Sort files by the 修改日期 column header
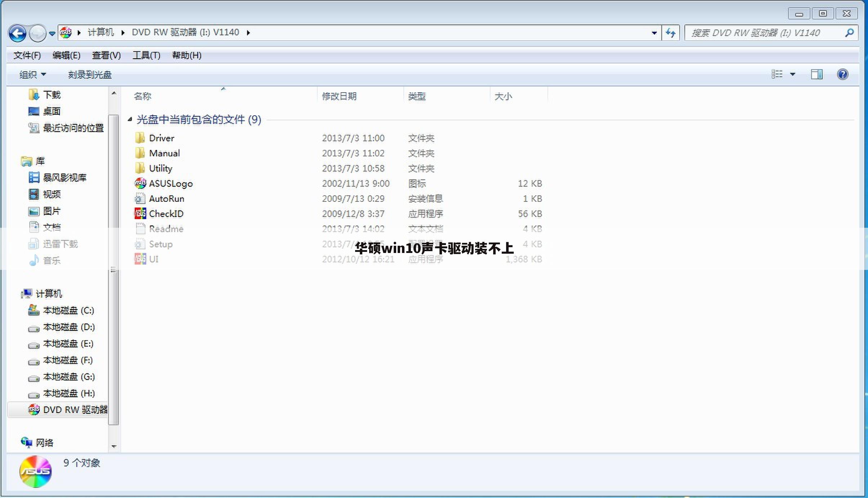Viewport: 868px width, 498px height. coord(339,96)
